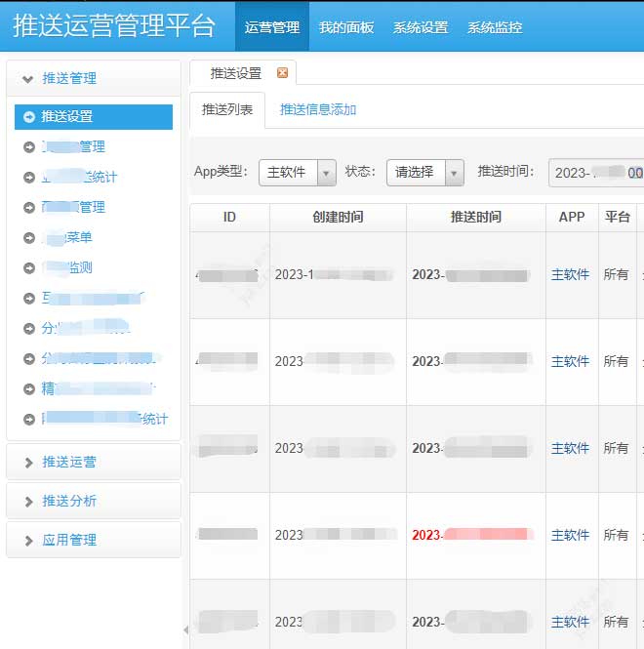The image size is (644, 649).
Task: Open 系统监控 in the top navigation
Action: pos(495,27)
